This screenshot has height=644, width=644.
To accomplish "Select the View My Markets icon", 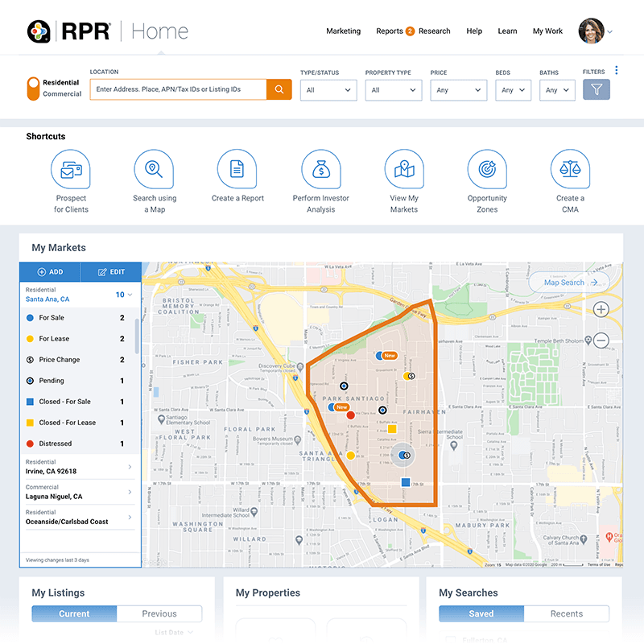I will coord(404,169).
